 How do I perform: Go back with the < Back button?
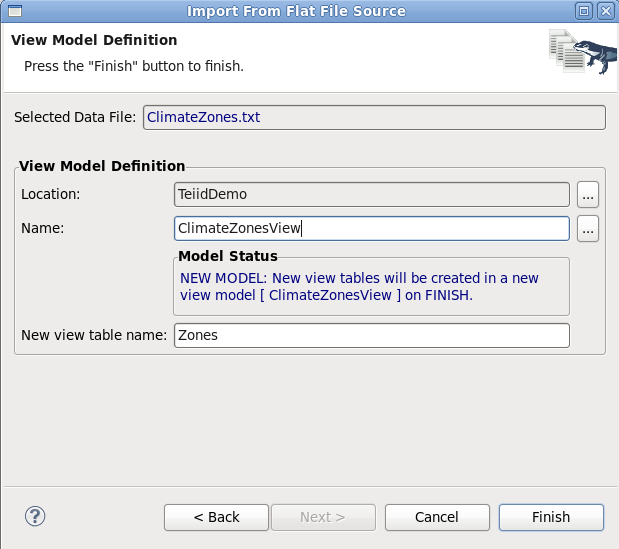[216, 517]
